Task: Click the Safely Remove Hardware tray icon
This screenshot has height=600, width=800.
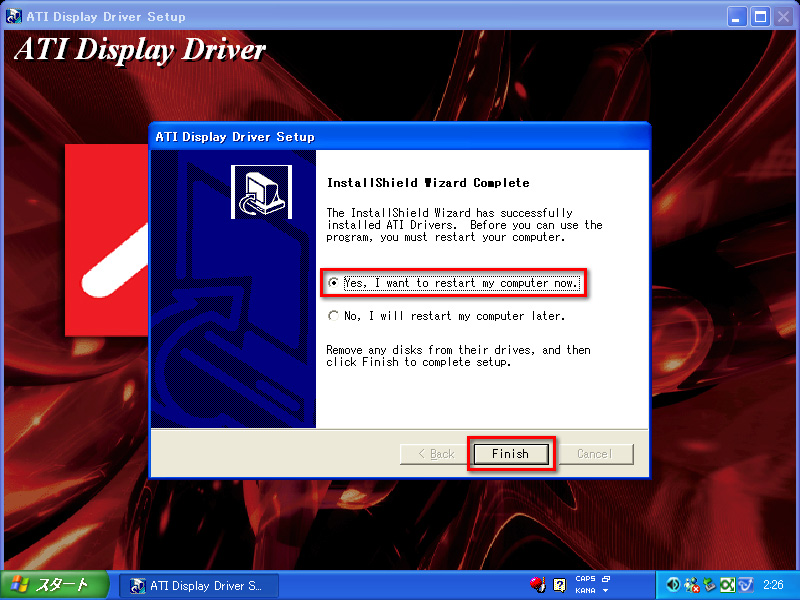Action: point(709,585)
